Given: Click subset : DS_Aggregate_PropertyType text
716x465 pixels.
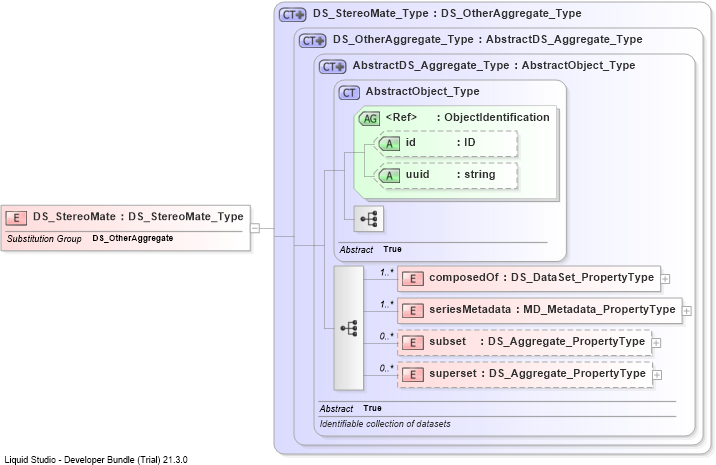Looking at the screenshot, I should tap(537, 341).
